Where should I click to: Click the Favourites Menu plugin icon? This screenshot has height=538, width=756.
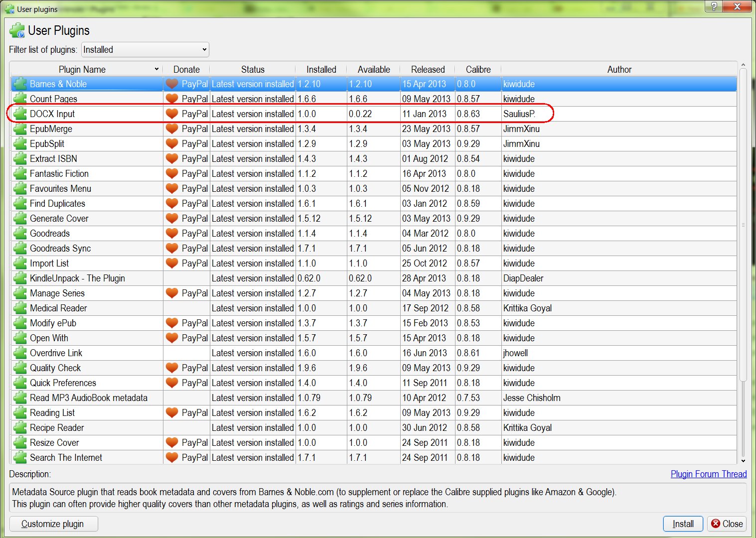tap(20, 188)
